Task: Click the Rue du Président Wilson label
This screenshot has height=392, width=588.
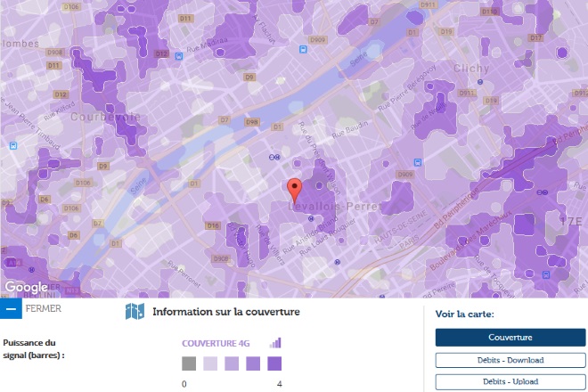Action: coord(319,158)
